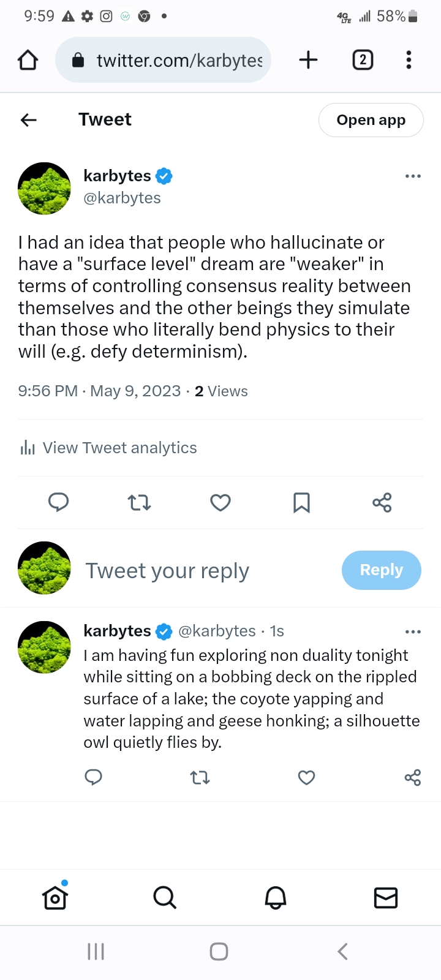Retweet the main karbytes tweet
This screenshot has height=980, width=441.
pyautogui.click(x=139, y=503)
